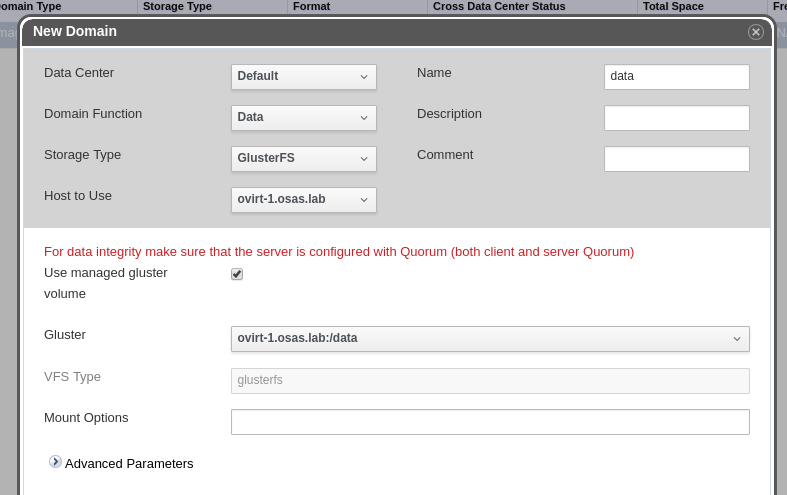Close the New Domain dialog
The height and width of the screenshot is (495, 787).
click(755, 32)
